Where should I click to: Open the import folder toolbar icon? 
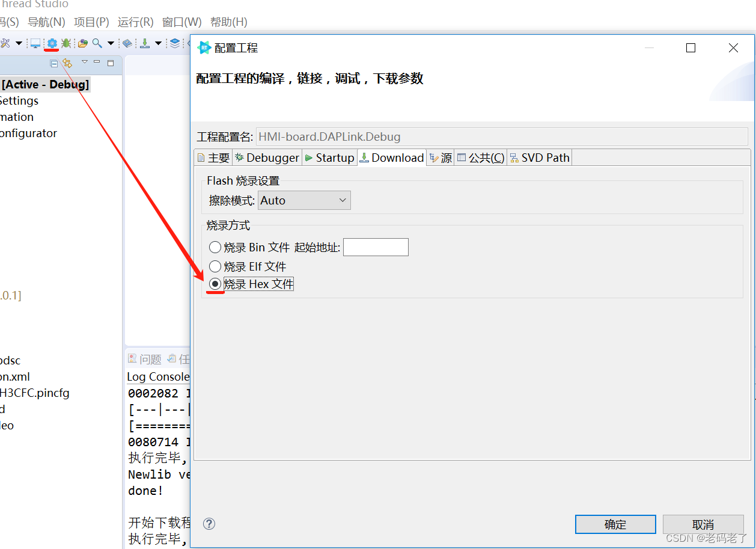82,43
